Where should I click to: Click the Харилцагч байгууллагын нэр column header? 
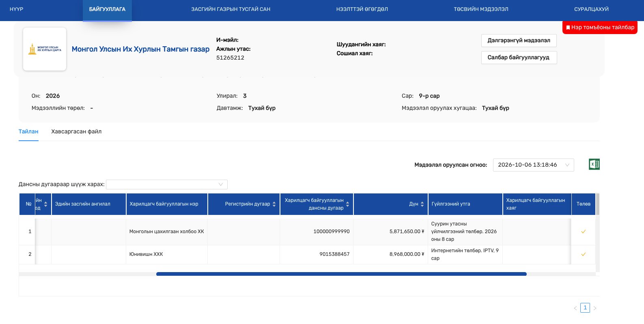click(167, 204)
